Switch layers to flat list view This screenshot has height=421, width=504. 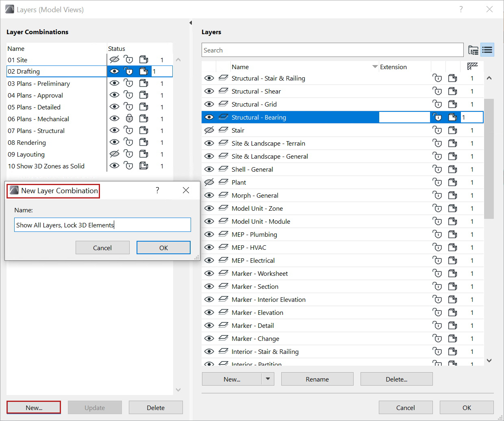point(487,50)
